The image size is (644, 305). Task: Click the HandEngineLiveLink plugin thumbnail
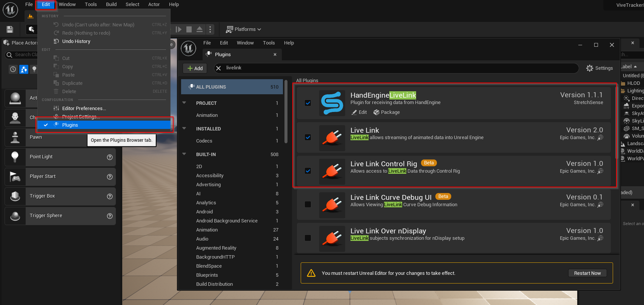click(332, 103)
